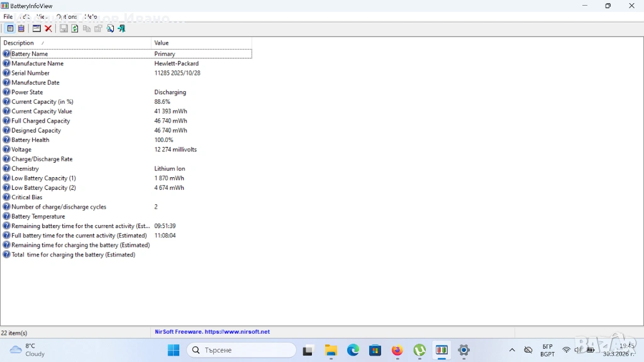Open the Options menu
The height and width of the screenshot is (362, 644).
click(67, 17)
